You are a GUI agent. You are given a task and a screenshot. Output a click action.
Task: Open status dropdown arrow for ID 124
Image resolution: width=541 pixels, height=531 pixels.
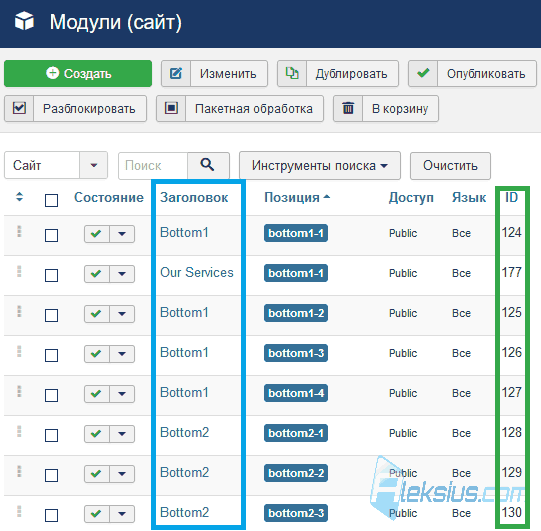(122, 234)
